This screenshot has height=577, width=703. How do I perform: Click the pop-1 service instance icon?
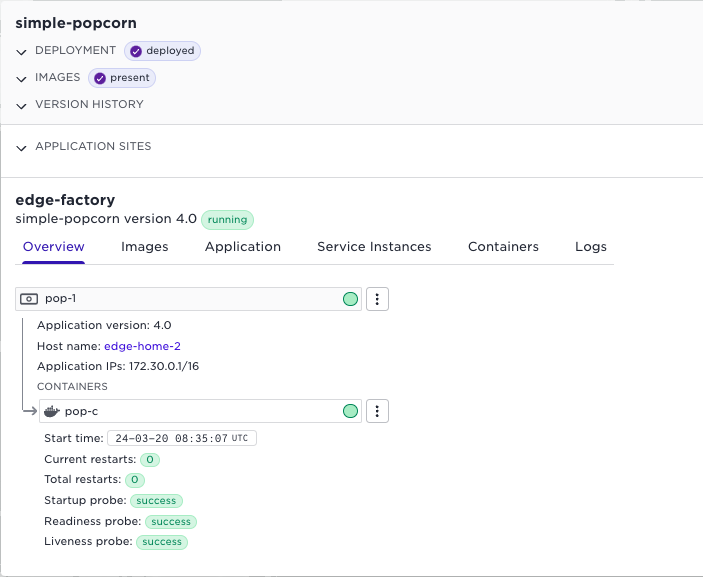pos(30,299)
